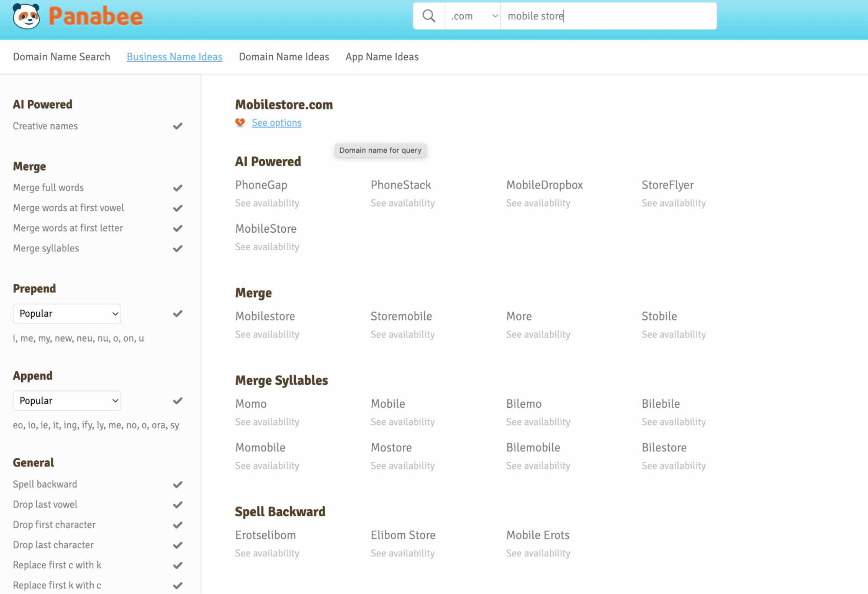This screenshot has width=868, height=594.
Task: Select the Bilestore name suggestion
Action: [664, 448]
